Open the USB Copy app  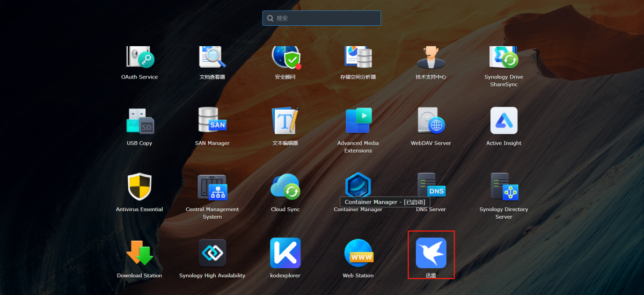point(140,120)
